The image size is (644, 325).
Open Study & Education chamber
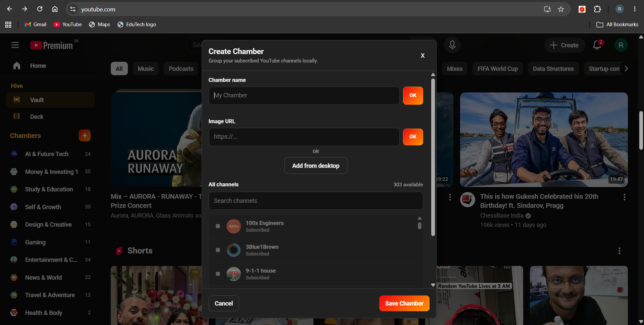pyautogui.click(x=50, y=189)
